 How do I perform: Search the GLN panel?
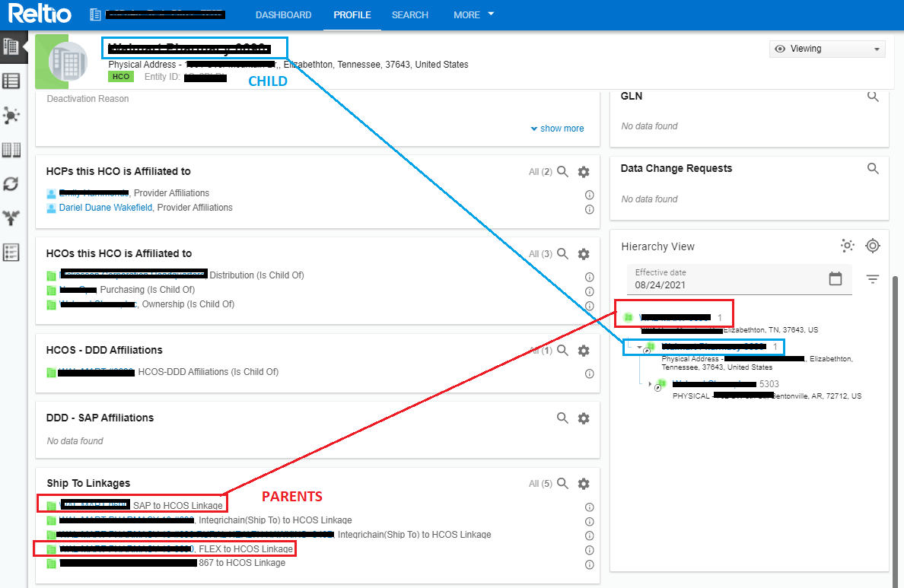(x=873, y=97)
